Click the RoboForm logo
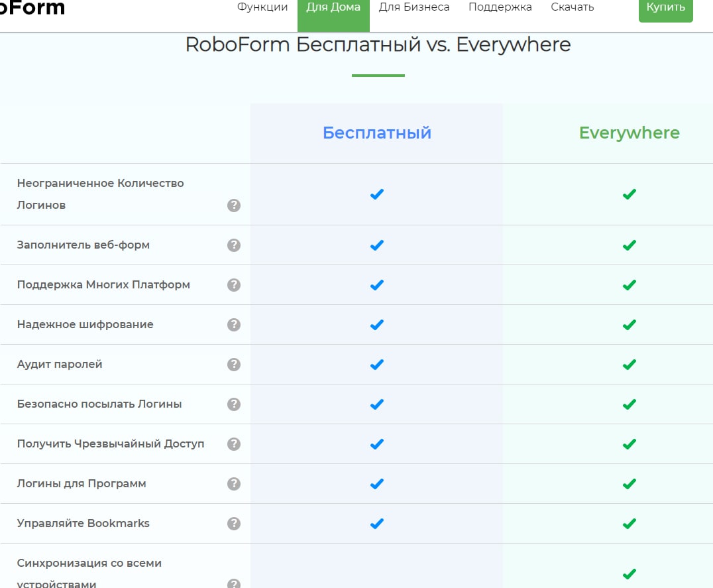 coord(32,8)
